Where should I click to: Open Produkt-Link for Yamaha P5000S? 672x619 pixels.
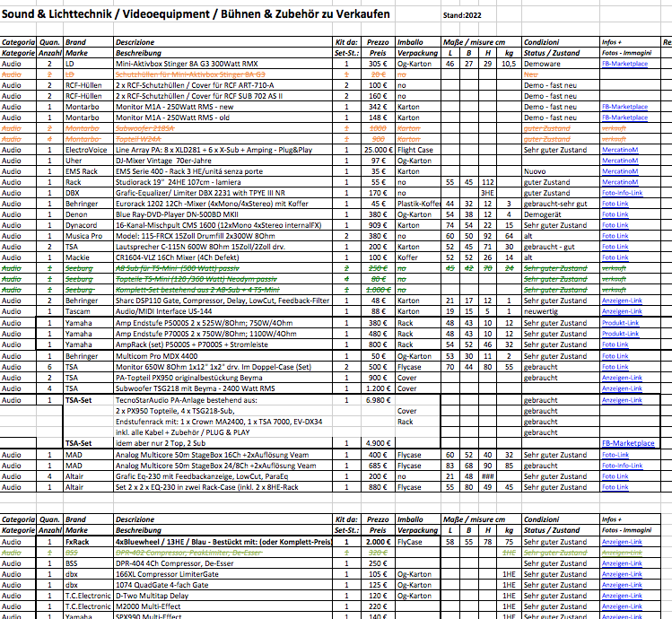[x=620, y=323]
